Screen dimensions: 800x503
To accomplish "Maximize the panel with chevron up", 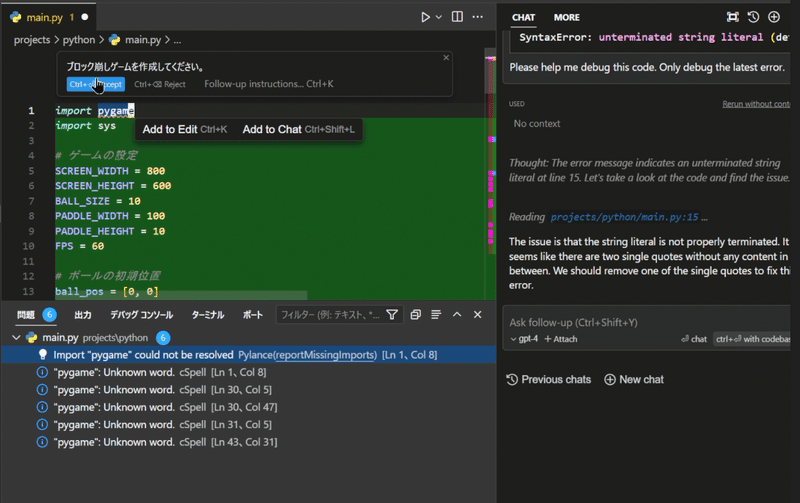I will (457, 315).
